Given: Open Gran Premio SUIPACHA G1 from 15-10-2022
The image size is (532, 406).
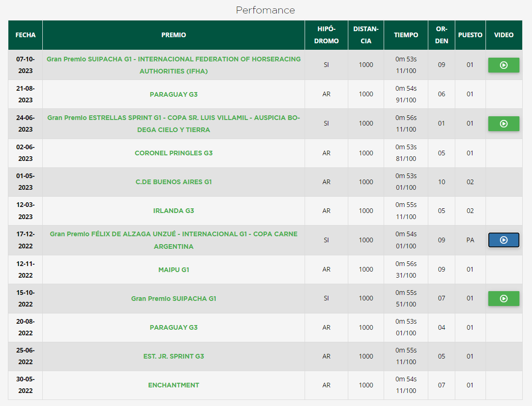Looking at the screenshot, I should [x=173, y=299].
